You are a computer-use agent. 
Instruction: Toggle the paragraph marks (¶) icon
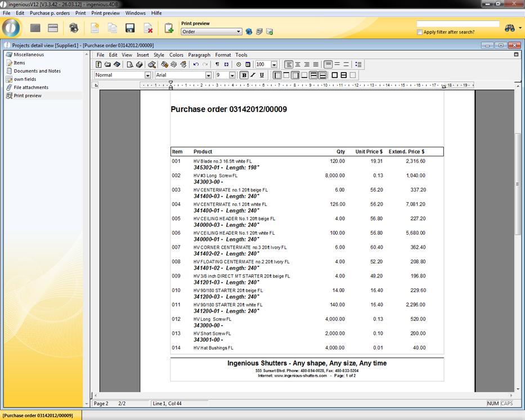217,65
